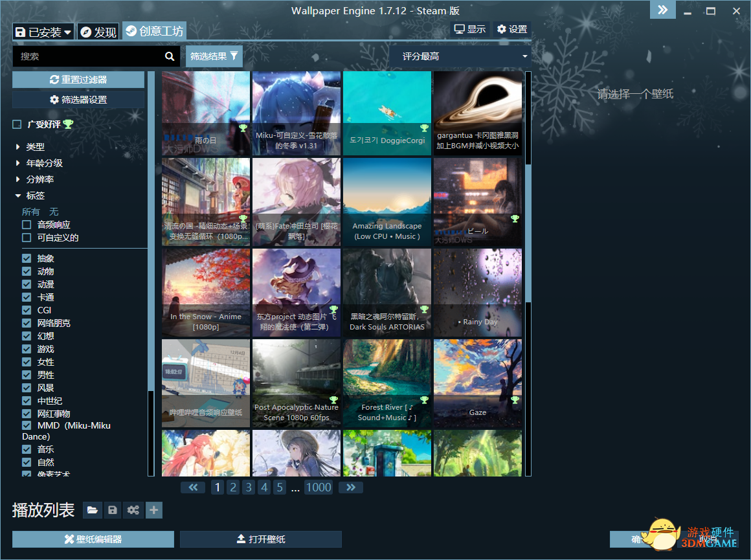
Task: Click the search magnifier icon
Action: click(170, 56)
